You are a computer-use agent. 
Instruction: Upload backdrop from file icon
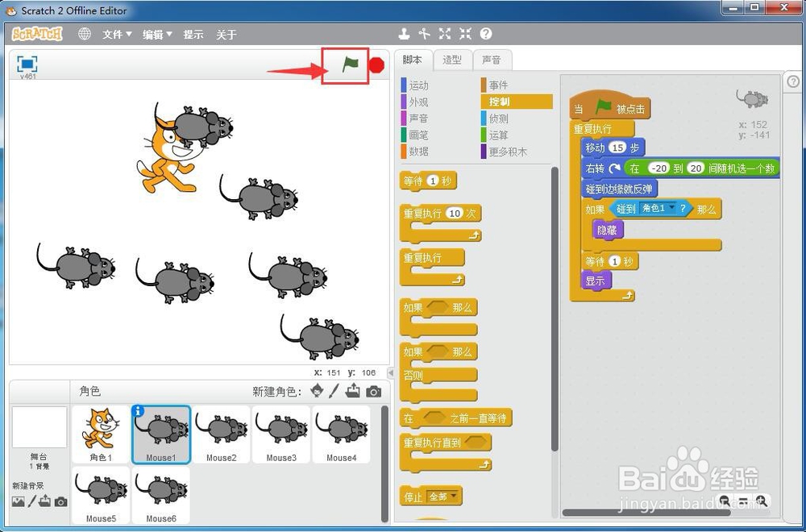point(45,501)
